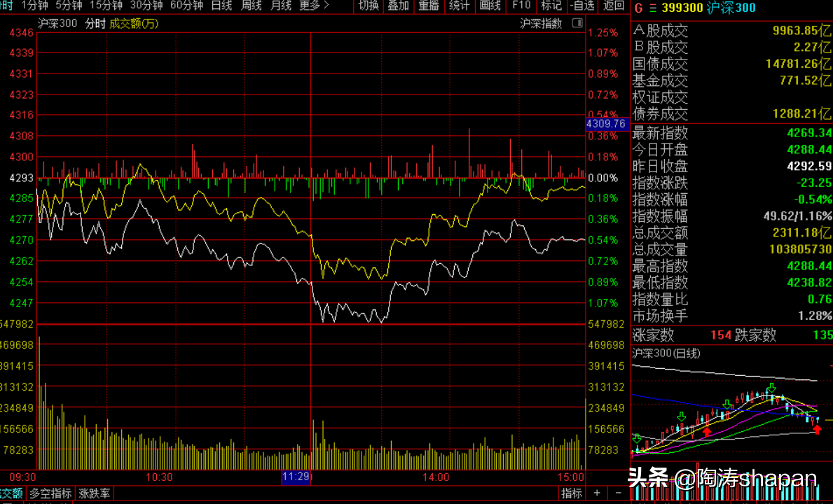Viewport: 833px width, 504px height.
Task: Click the 国债成交 value 14781.26亿
Action: [799, 64]
